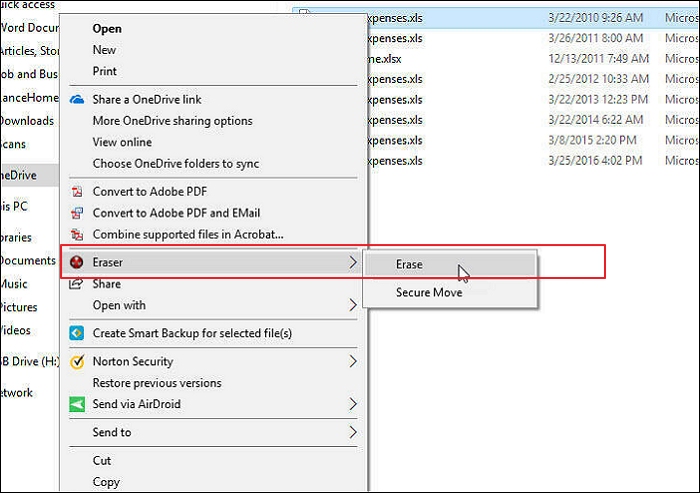Click the Share icon in context menu

tap(76, 284)
